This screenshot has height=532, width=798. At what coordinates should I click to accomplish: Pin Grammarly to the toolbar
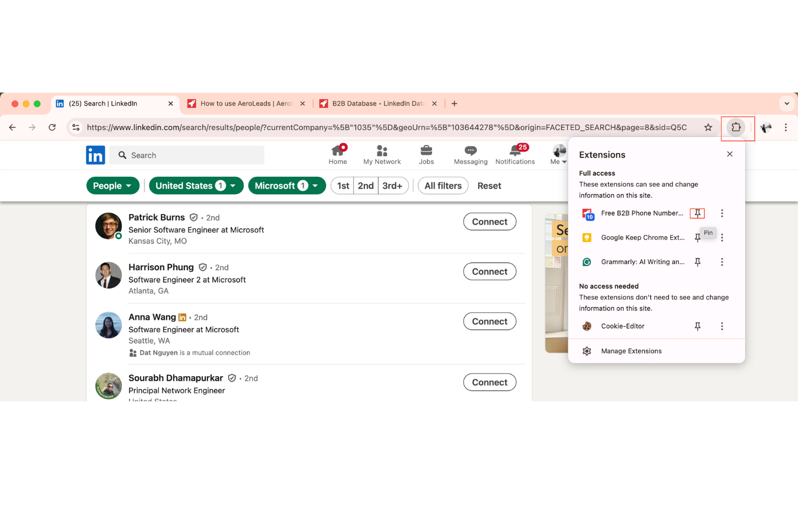[698, 262]
